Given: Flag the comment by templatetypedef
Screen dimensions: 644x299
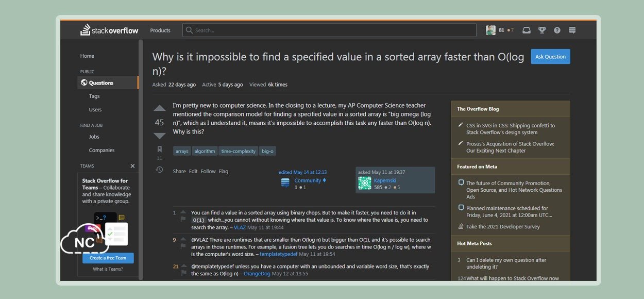Looking at the screenshot, I should (183, 246).
